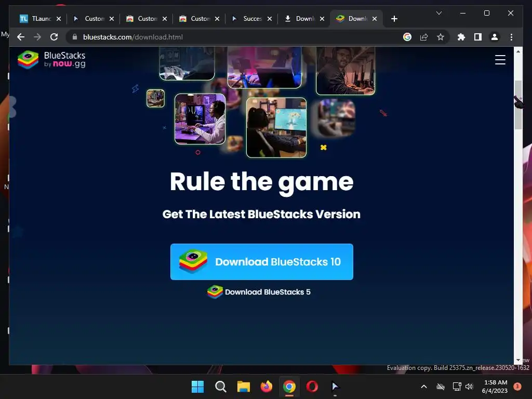This screenshot has width=532, height=399.
Task: Click the Download BlueStacks 5 link
Action: (x=259, y=292)
